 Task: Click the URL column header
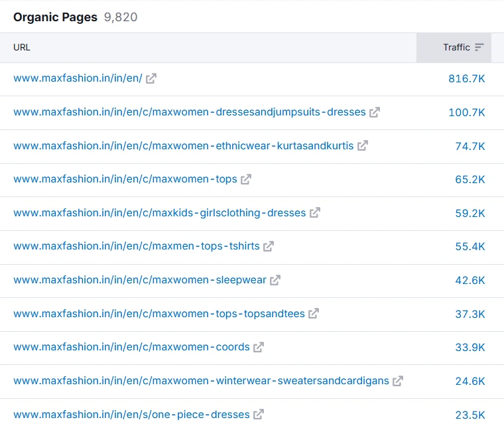[22, 48]
